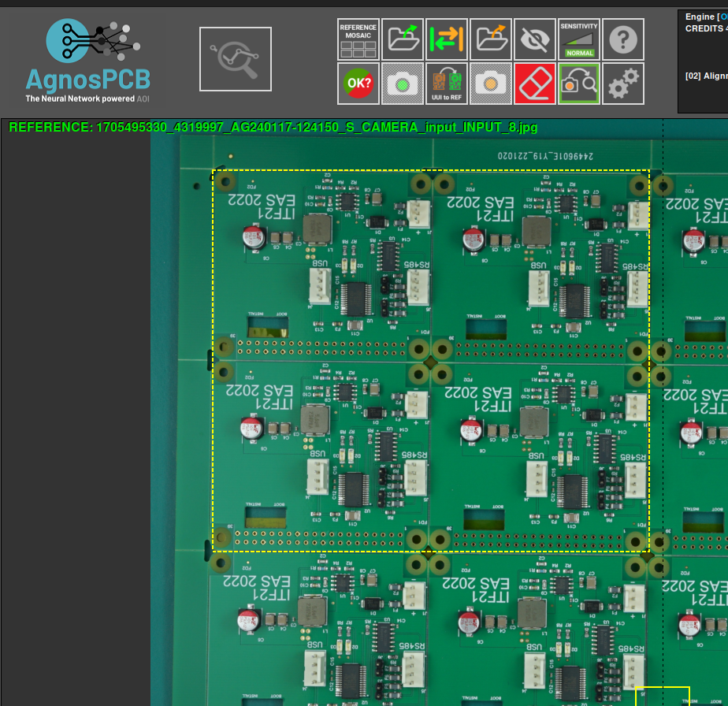
Task: Select the red Eraser tool
Action: [x=535, y=83]
